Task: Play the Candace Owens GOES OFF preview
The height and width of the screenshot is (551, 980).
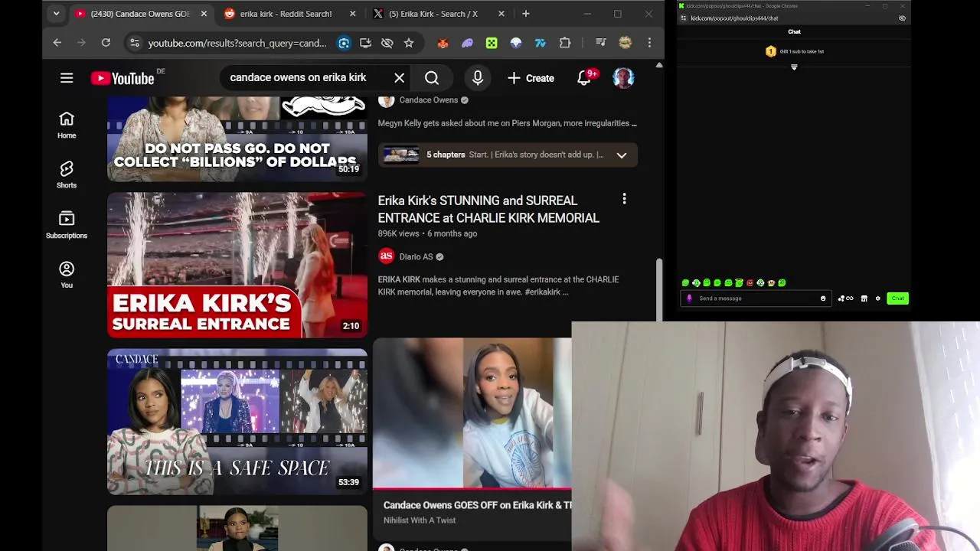Action: 472,413
